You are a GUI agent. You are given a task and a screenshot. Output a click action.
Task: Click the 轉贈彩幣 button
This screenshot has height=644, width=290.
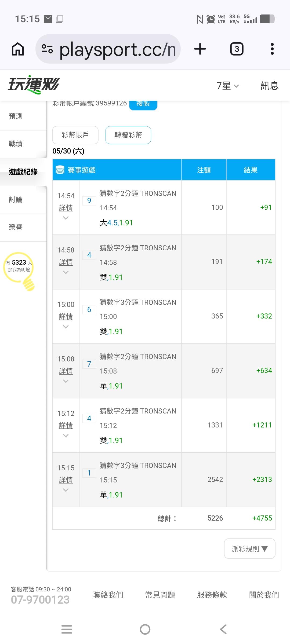coord(128,135)
